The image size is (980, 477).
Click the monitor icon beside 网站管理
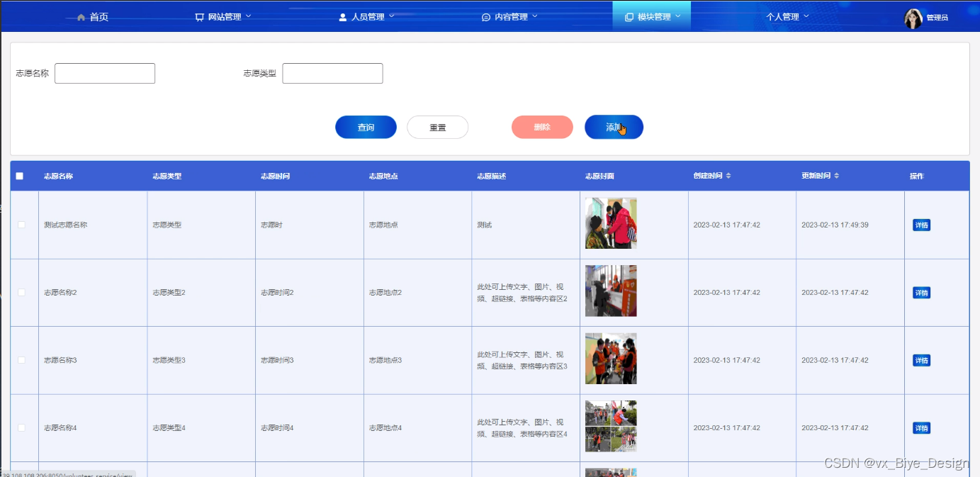[x=200, y=17]
